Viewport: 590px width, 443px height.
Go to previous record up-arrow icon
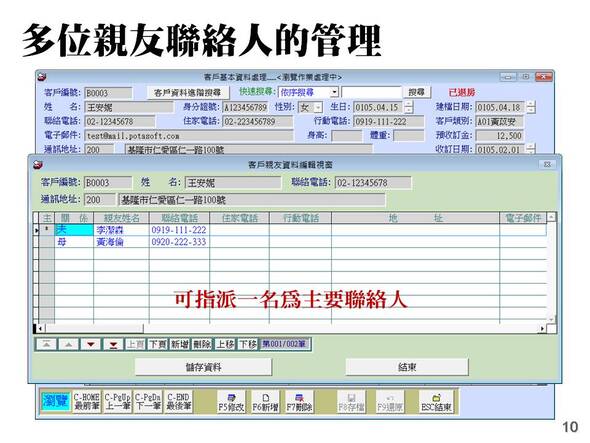[x=68, y=344]
